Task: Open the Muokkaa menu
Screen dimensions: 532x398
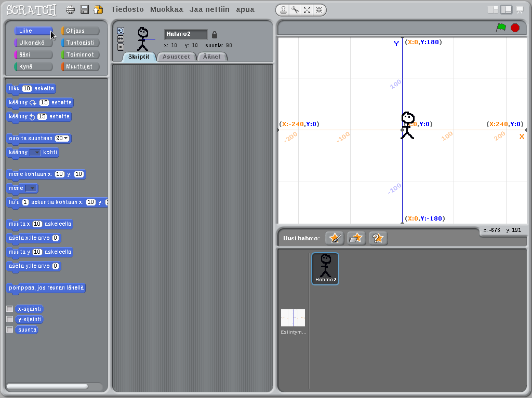Action: [167, 9]
